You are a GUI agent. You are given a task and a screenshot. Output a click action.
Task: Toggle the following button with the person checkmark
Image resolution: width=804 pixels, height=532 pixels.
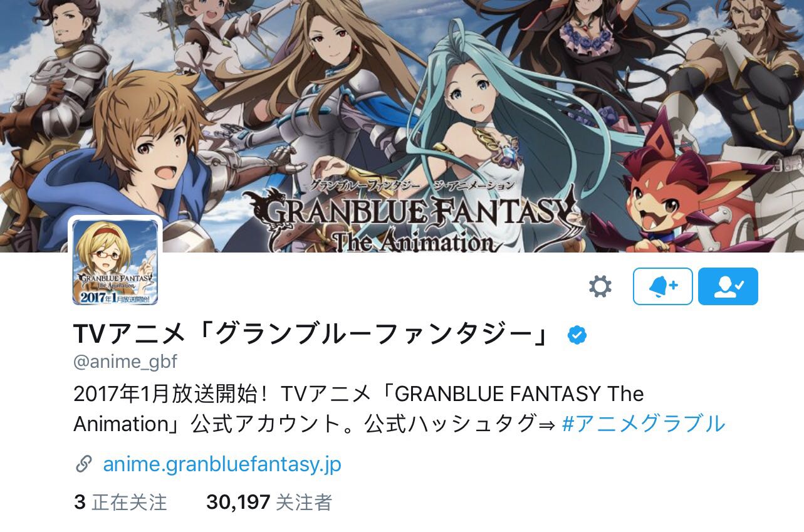pos(728,286)
